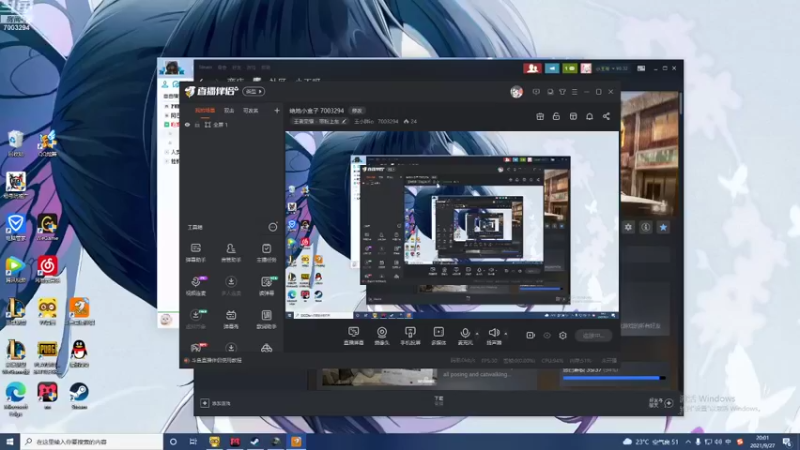Open Task View on the taskbar
This screenshot has height=450, width=800.
(x=193, y=441)
